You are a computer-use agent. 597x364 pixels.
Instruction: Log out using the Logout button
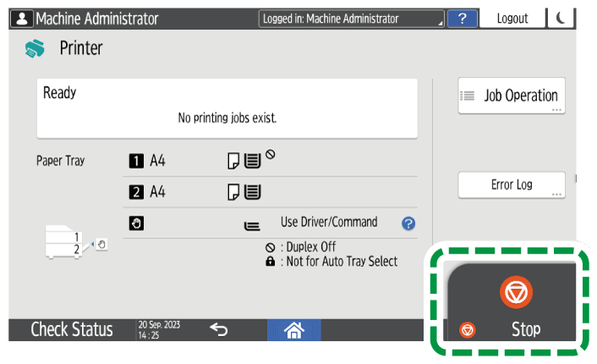point(512,18)
